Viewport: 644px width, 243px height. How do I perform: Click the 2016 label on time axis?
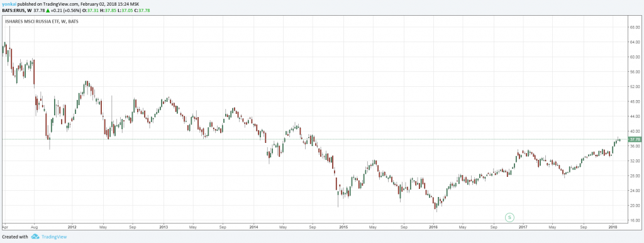point(433,227)
